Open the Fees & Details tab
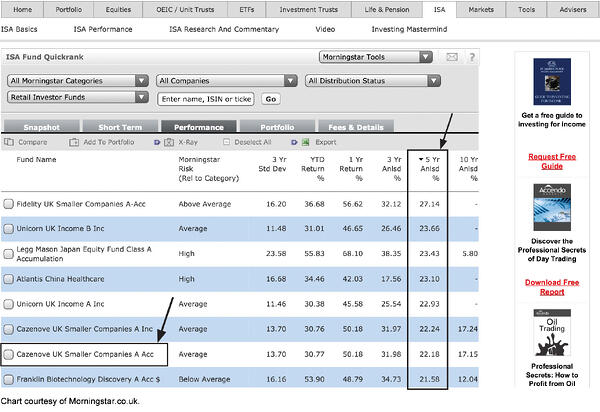The width and height of the screenshot is (600, 412). tap(355, 127)
